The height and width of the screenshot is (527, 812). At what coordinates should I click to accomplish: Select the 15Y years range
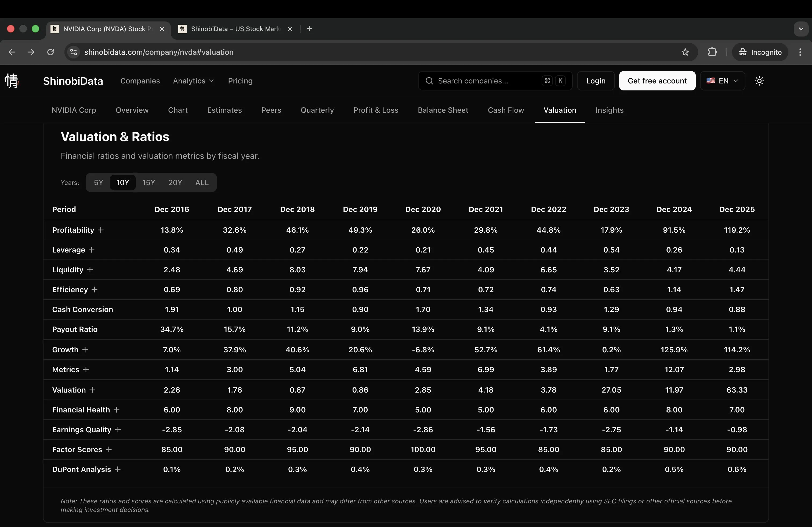148,182
